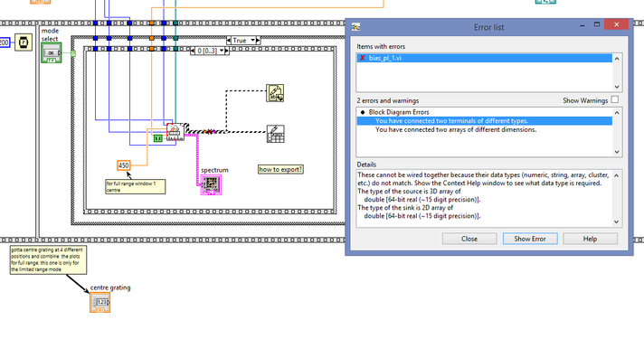
Task: Click the broken wire red X marker
Action: (x=210, y=132)
